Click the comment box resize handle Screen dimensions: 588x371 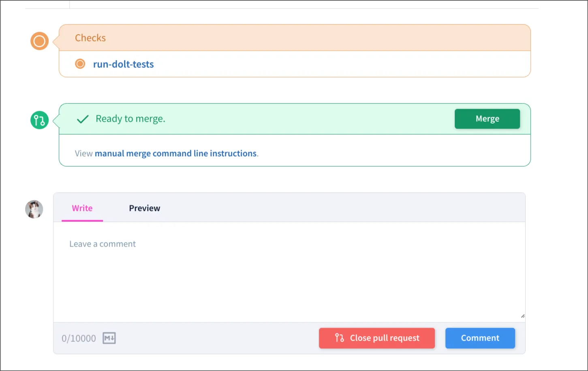click(x=522, y=316)
